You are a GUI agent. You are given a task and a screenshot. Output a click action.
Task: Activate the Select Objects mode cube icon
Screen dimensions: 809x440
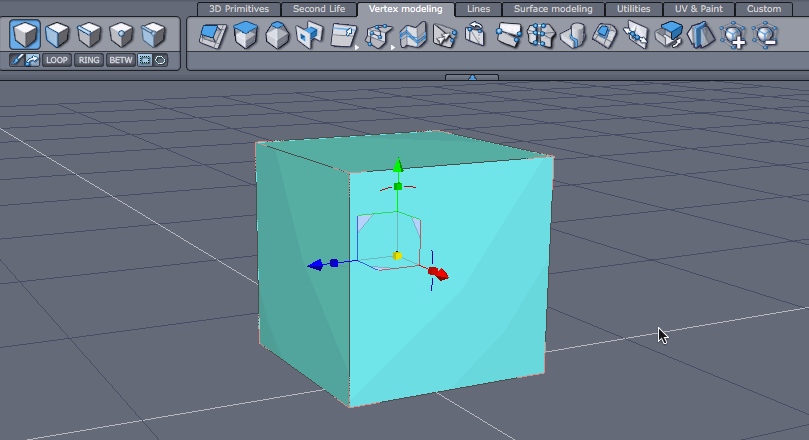(x=25, y=35)
